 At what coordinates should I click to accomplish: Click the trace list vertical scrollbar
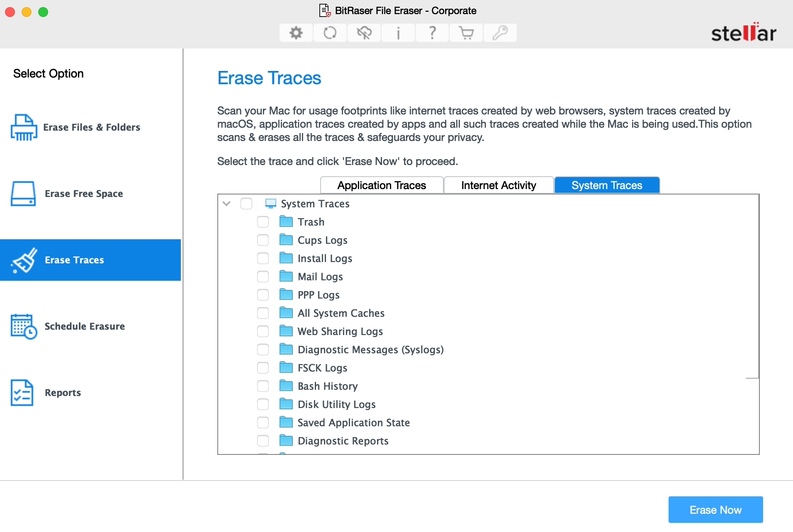pyautogui.click(x=752, y=286)
